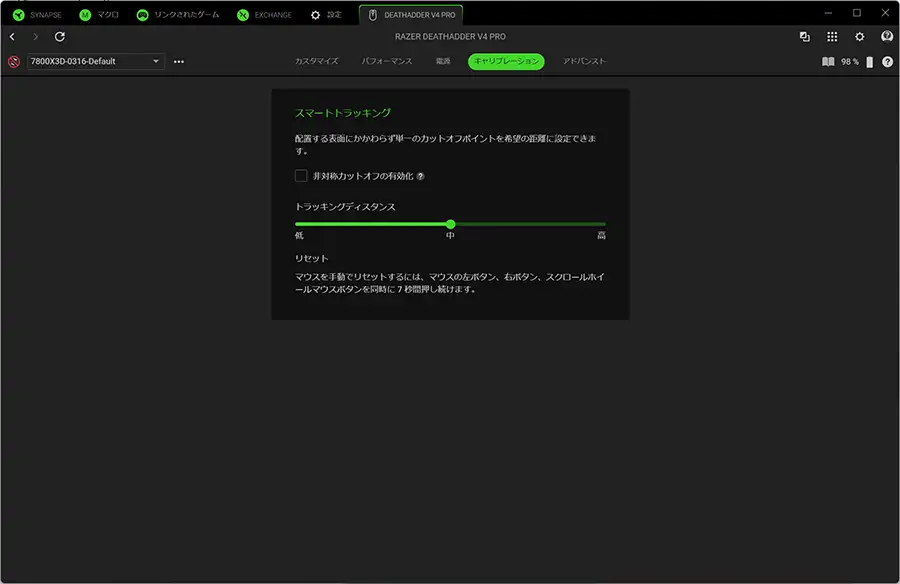Select the キャリブレーション section
This screenshot has height=584, width=900.
tap(506, 61)
